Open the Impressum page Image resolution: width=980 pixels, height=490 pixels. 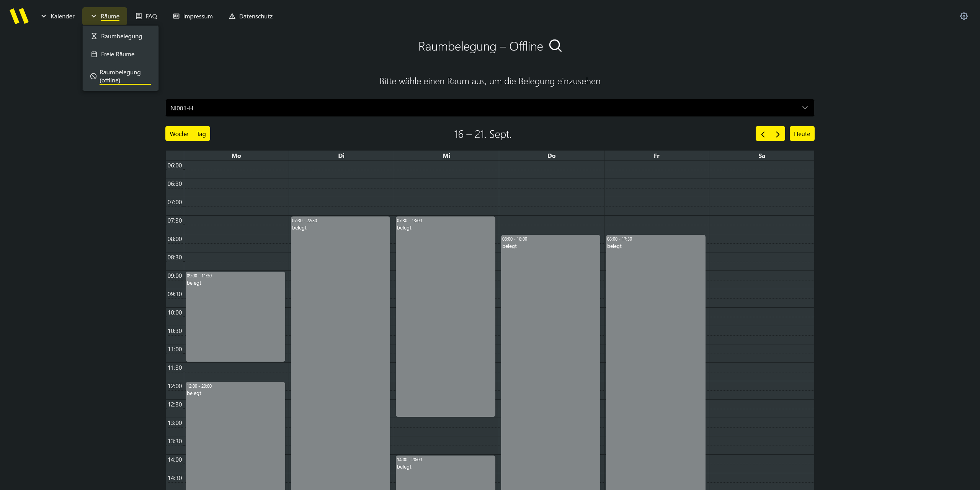coord(193,16)
